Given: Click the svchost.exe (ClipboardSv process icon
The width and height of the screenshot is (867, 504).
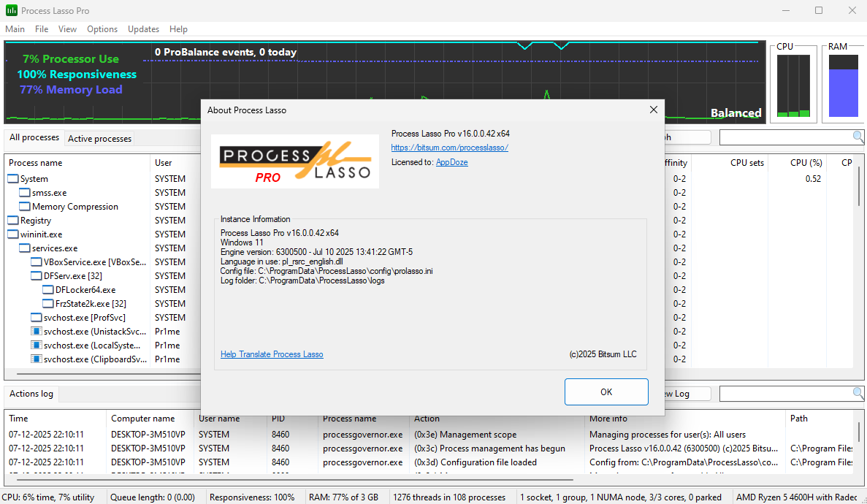Looking at the screenshot, I should point(36,359).
